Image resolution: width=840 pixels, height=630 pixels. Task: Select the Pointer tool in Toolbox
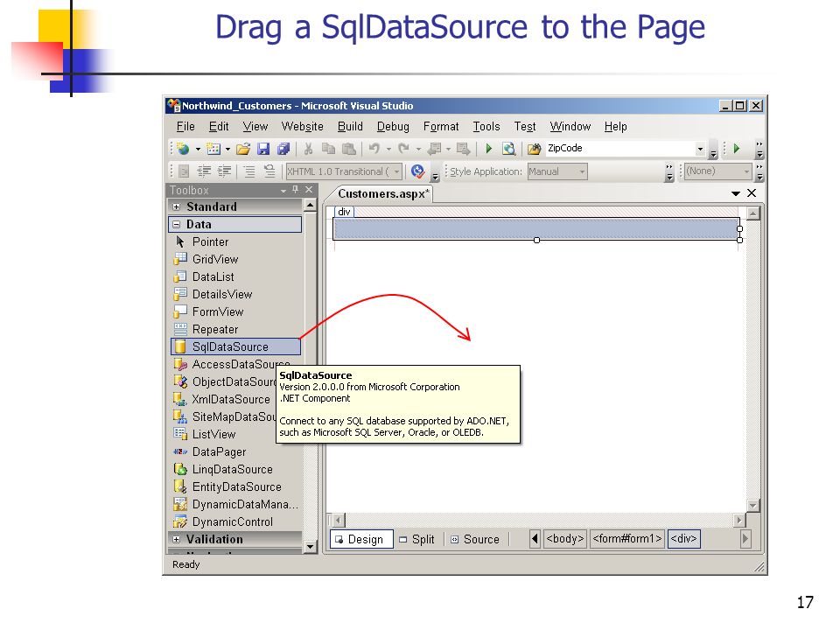(235, 242)
